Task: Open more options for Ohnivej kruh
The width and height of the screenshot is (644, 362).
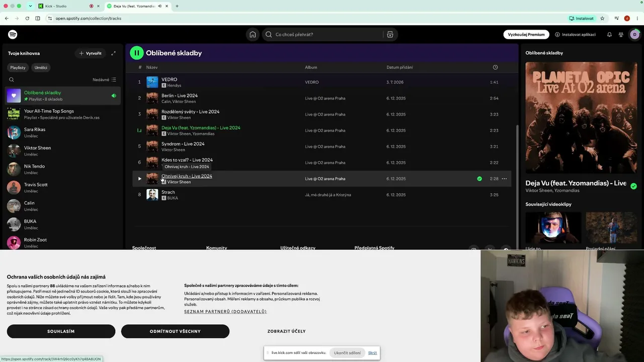Action: (504, 178)
